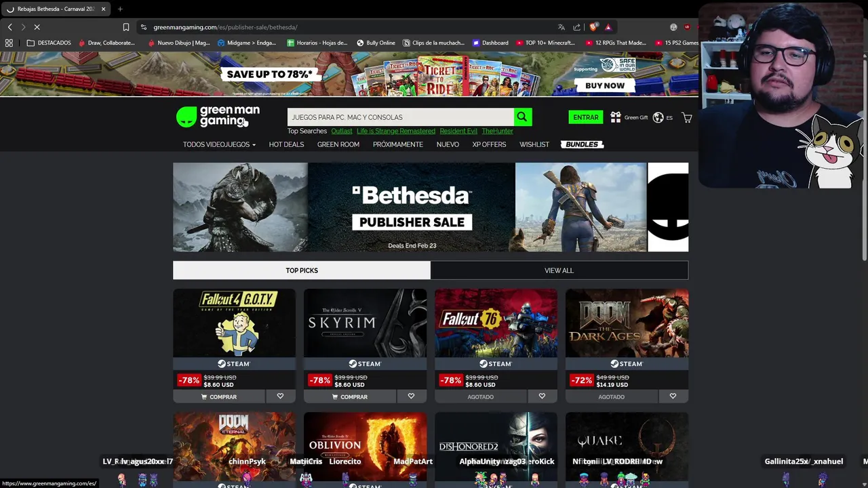Bookmark this page with the bookmark icon
This screenshot has width=868, height=488.
click(x=126, y=27)
